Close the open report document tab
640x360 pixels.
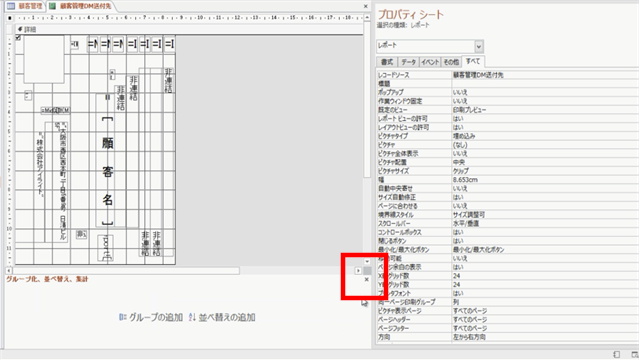pos(366,6)
